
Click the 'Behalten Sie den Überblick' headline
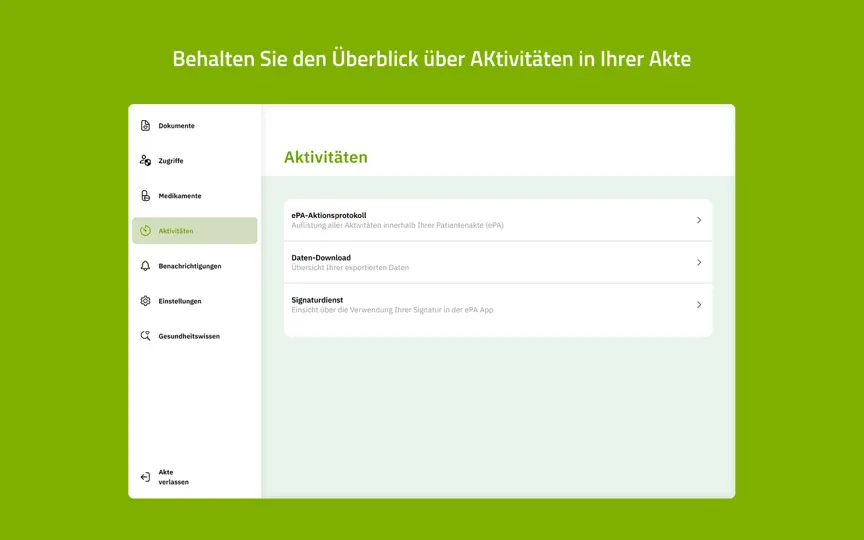[x=431, y=58]
